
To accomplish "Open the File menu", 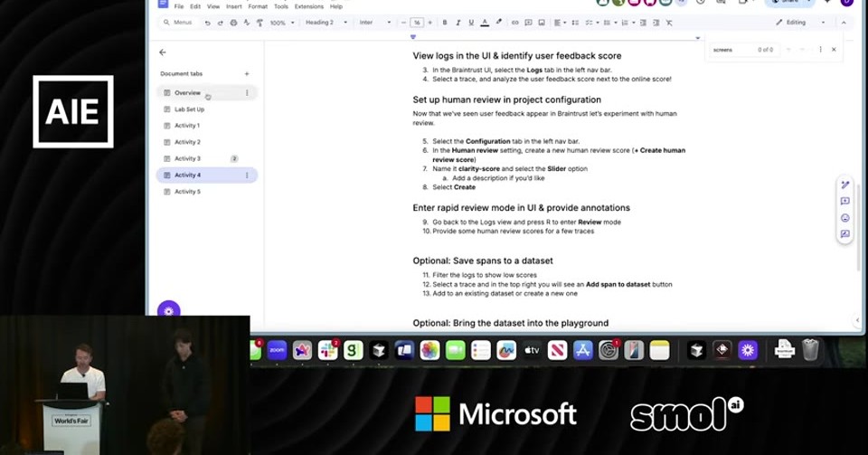I will (179, 6).
